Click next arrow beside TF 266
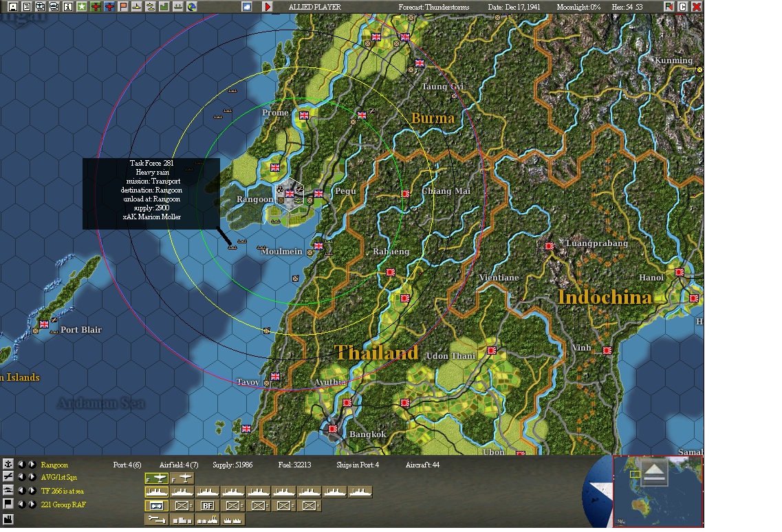This screenshot has height=532, width=782. coord(32,491)
